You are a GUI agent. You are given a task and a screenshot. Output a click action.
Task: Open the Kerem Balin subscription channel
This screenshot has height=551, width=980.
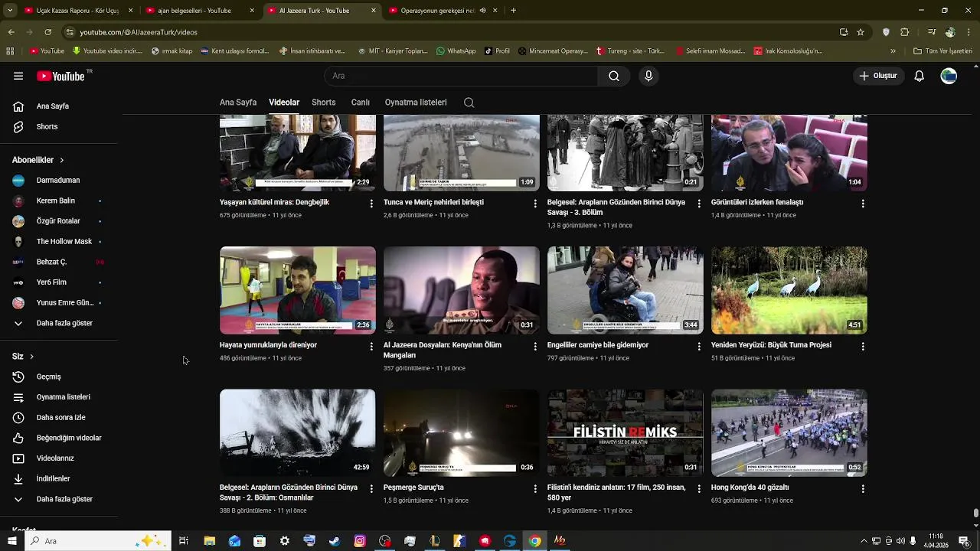pyautogui.click(x=60, y=201)
